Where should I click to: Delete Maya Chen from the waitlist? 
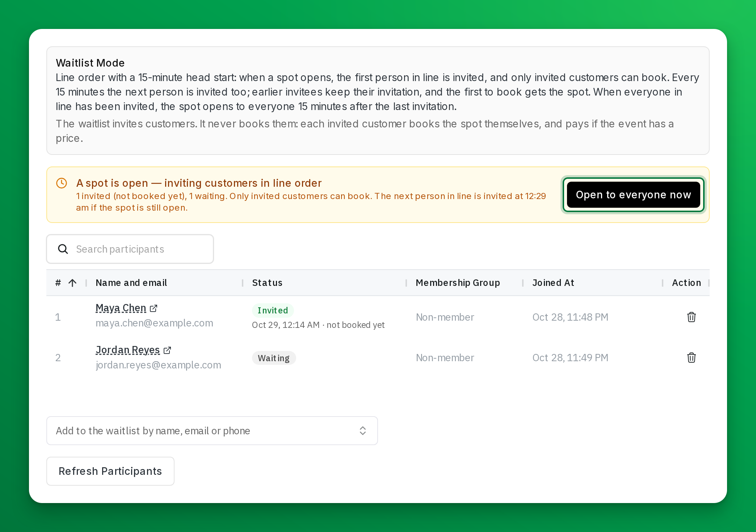[x=691, y=317]
